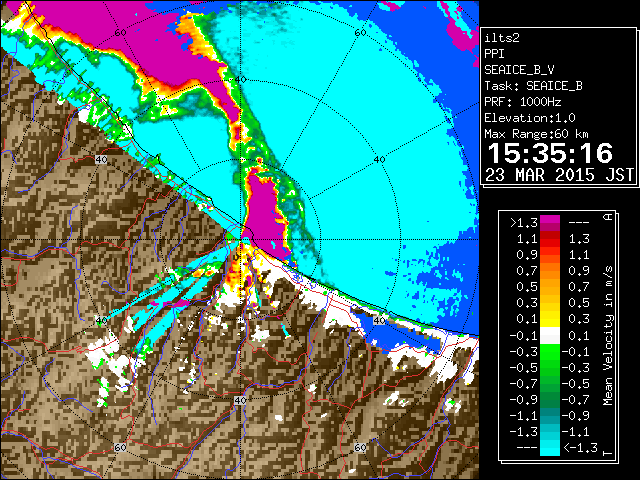Click the 'Mean Velocity in m/s' legend title

tap(608, 336)
